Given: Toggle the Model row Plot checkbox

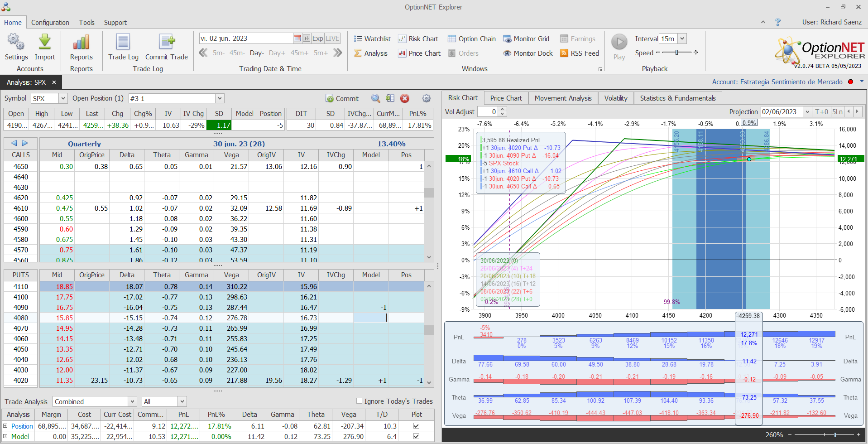Looking at the screenshot, I should [417, 436].
